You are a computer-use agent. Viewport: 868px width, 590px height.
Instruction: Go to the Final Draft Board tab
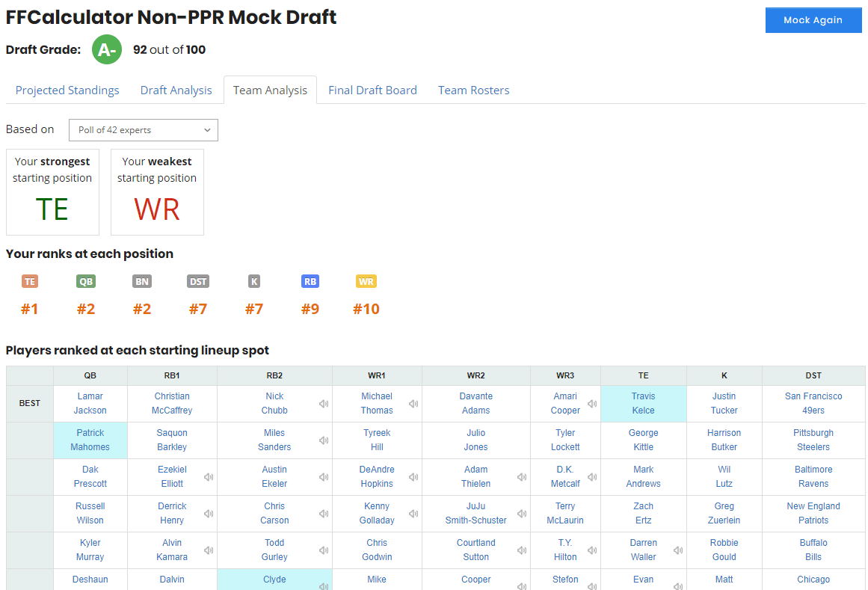point(372,90)
